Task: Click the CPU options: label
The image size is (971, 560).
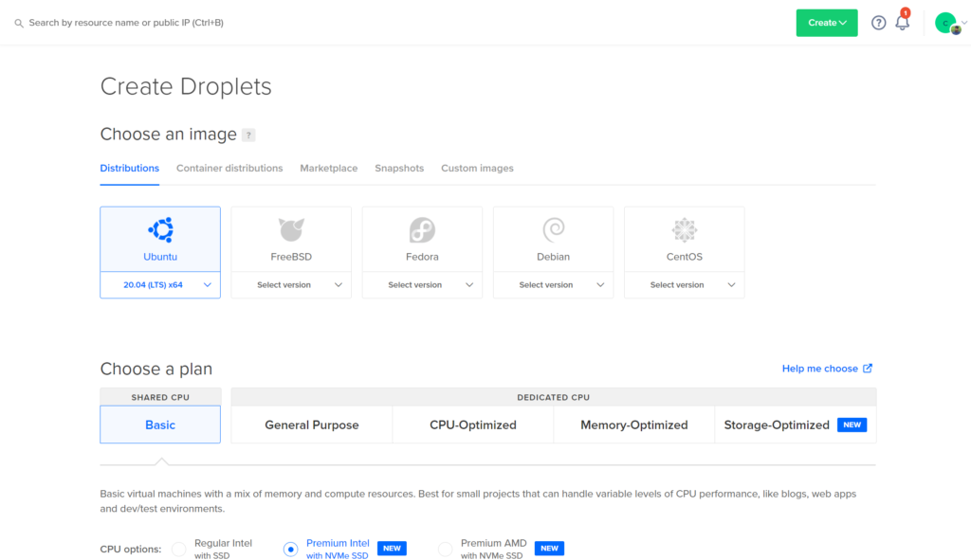Action: (131, 549)
